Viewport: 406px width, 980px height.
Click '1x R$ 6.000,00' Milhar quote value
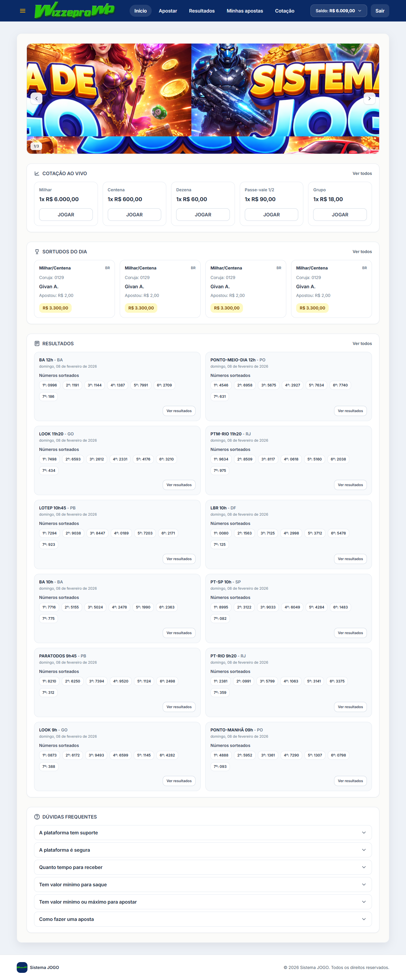point(59,199)
